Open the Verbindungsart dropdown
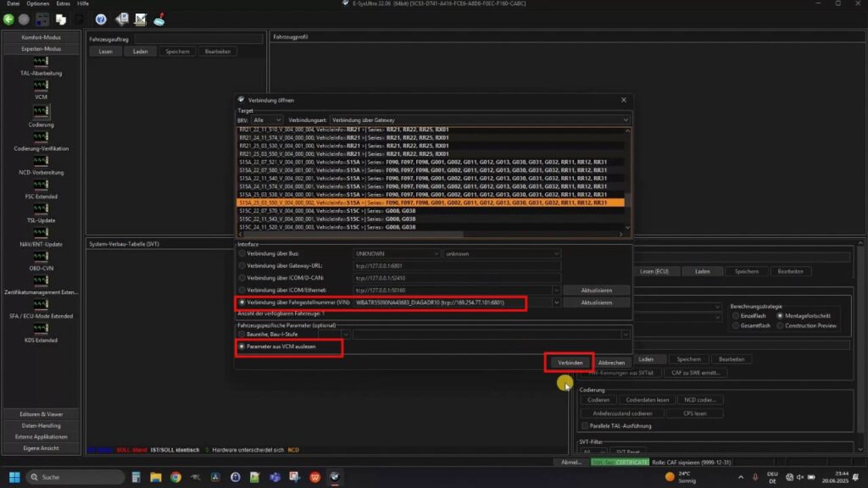This screenshot has width=868, height=488. (x=625, y=119)
